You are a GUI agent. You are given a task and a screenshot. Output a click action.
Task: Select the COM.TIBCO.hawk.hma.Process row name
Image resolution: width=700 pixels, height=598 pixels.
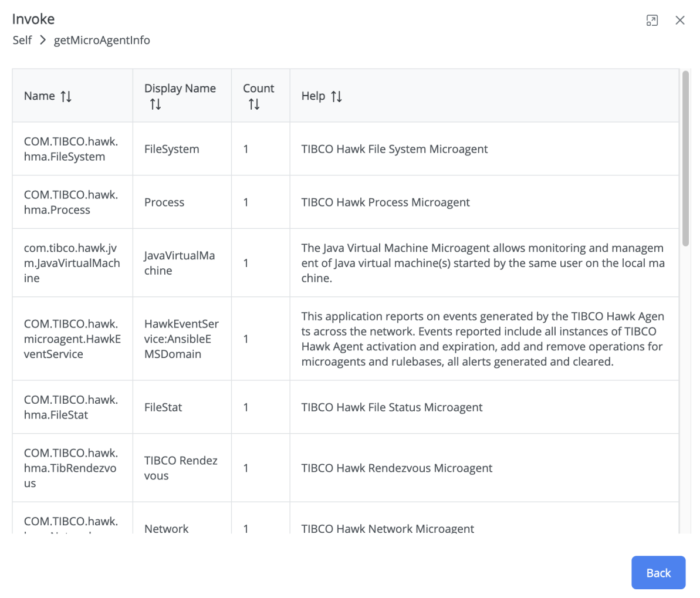70,202
